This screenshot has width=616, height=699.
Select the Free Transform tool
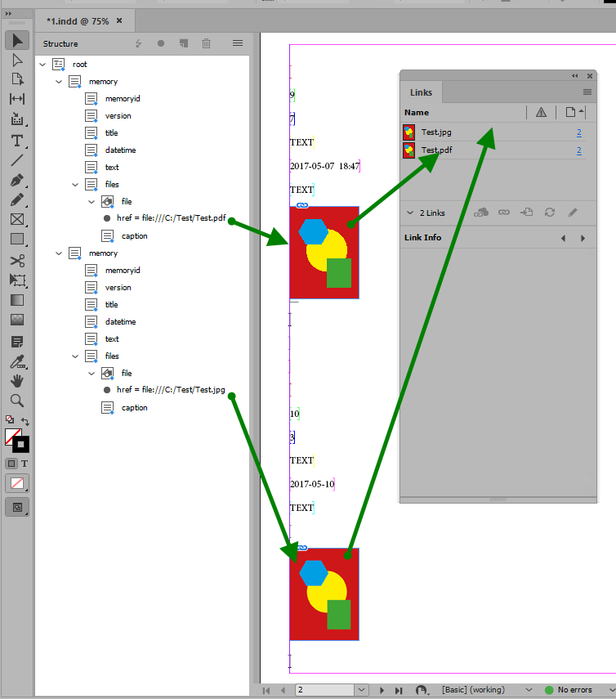pos(17,280)
